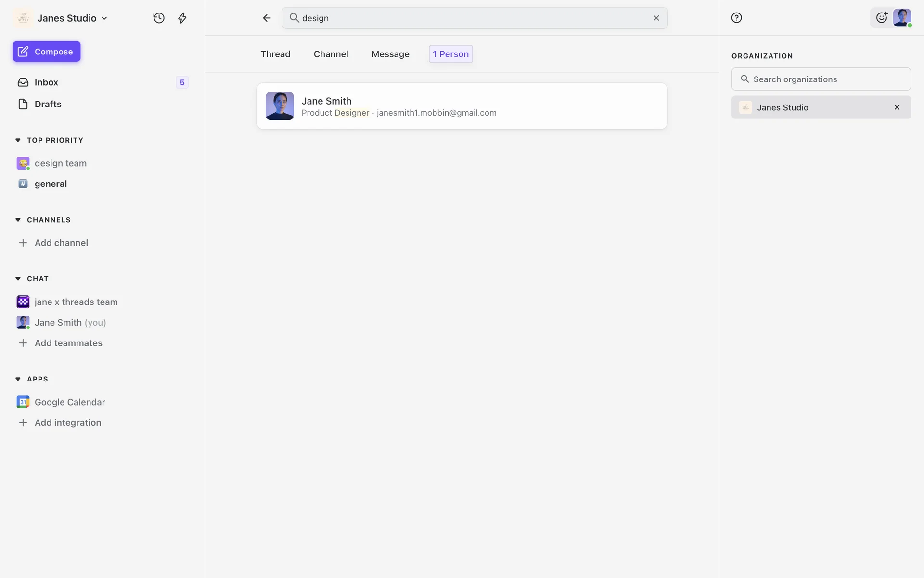
Task: Click the back arrow beside search
Action: pyautogui.click(x=267, y=18)
